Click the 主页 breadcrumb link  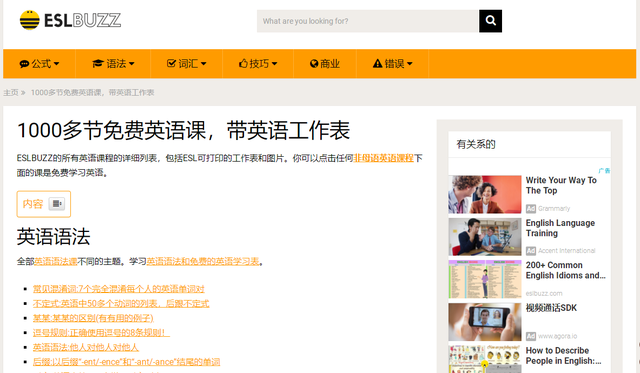[11, 93]
